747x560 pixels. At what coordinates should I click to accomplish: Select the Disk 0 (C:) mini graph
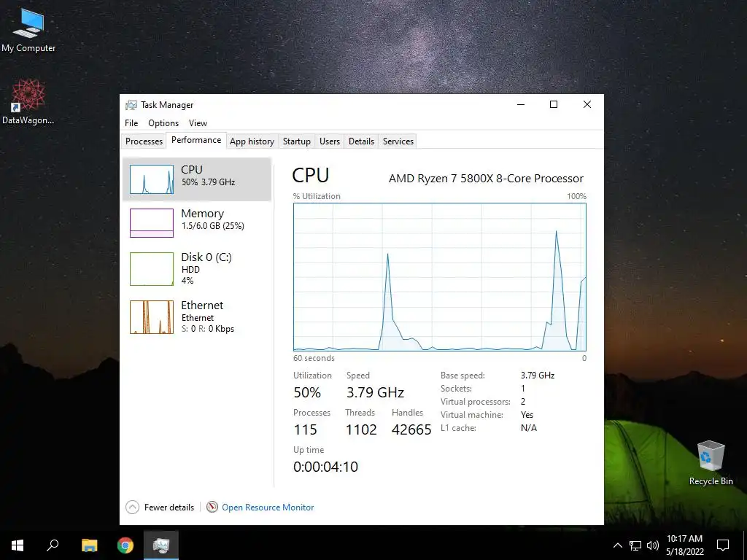coord(152,269)
